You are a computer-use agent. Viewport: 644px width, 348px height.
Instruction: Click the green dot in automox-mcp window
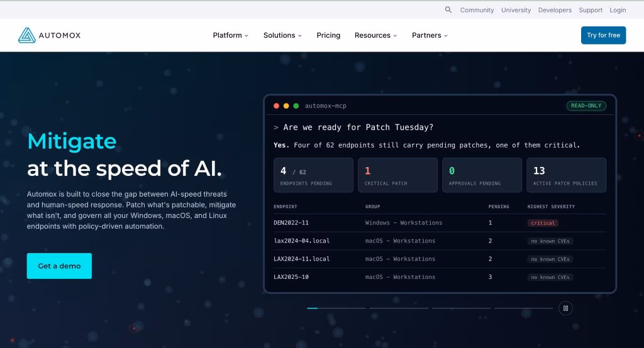click(296, 106)
